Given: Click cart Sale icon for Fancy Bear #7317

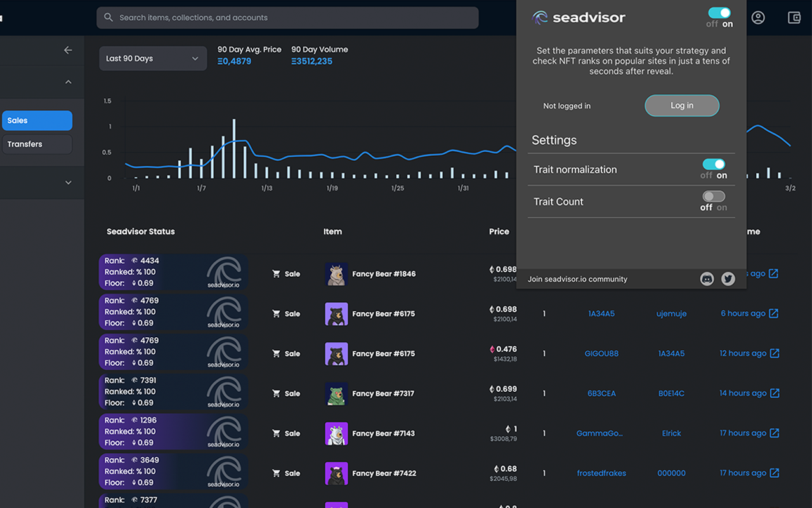Looking at the screenshot, I should [276, 394].
